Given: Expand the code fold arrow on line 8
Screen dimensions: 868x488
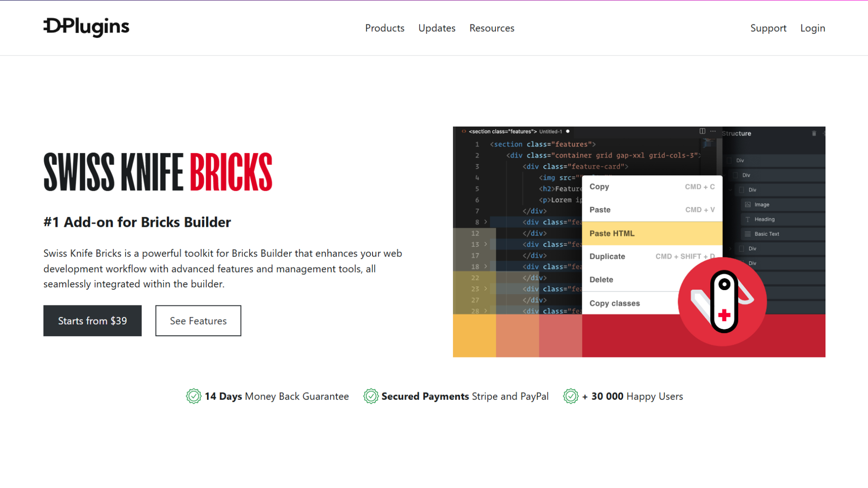Looking at the screenshot, I should click(486, 222).
